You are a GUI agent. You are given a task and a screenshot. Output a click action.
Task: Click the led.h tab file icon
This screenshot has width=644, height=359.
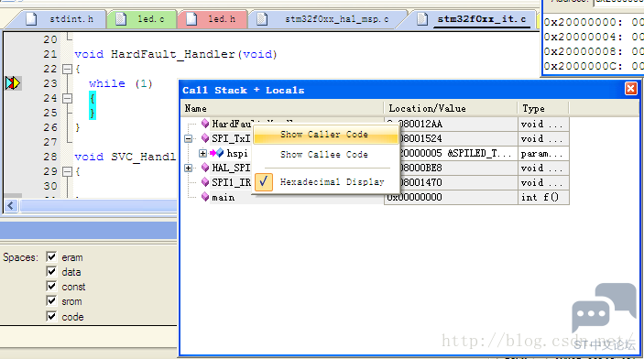click(191, 19)
